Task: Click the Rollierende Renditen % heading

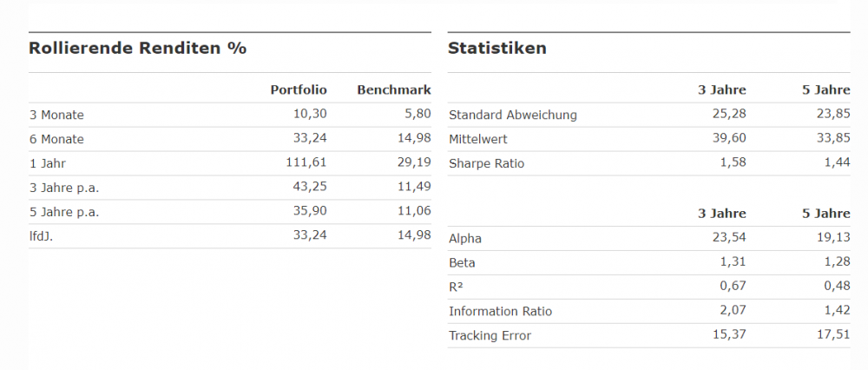Action: coord(138,48)
